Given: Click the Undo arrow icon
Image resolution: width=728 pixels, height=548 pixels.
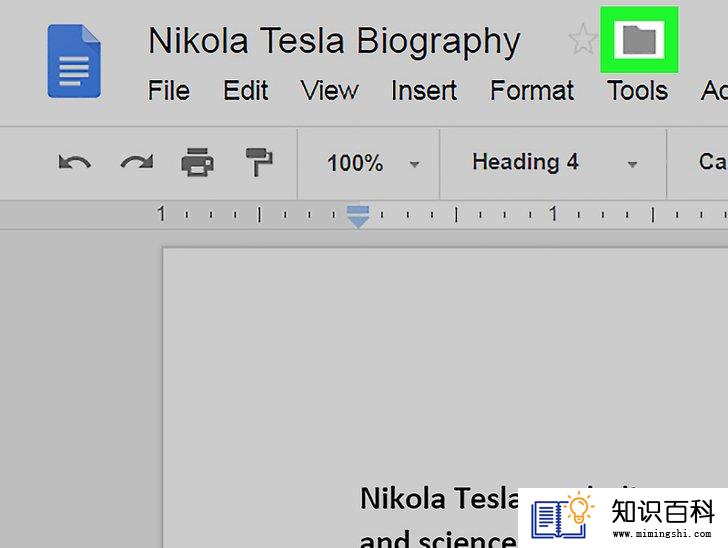Looking at the screenshot, I should 74,163.
